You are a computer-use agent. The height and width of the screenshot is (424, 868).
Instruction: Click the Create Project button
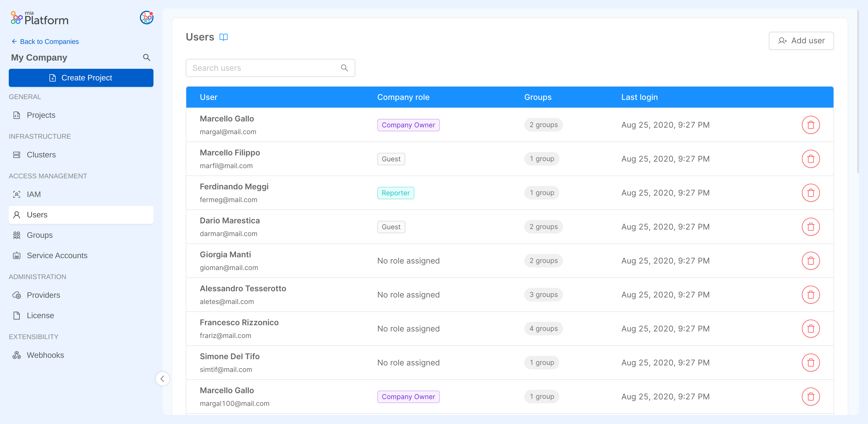(81, 78)
